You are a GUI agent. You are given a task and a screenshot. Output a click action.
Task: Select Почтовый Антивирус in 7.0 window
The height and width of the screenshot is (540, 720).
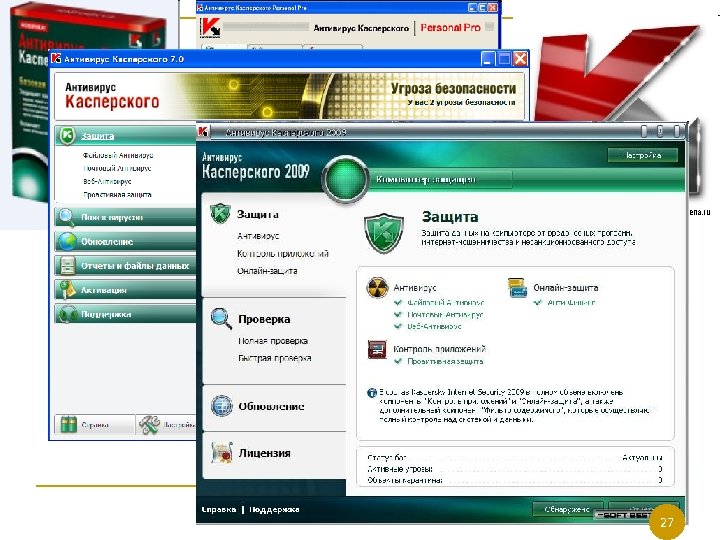117,168
